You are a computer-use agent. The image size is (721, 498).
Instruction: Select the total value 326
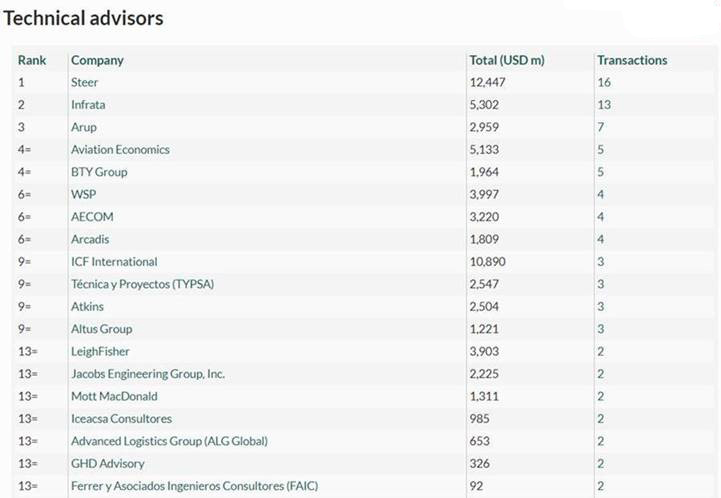(479, 464)
